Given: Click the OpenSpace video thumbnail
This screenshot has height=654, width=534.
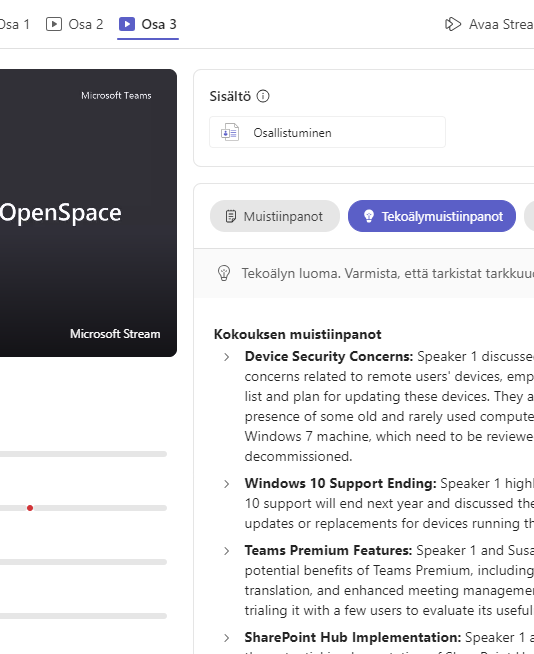Looking at the screenshot, I should (88, 213).
